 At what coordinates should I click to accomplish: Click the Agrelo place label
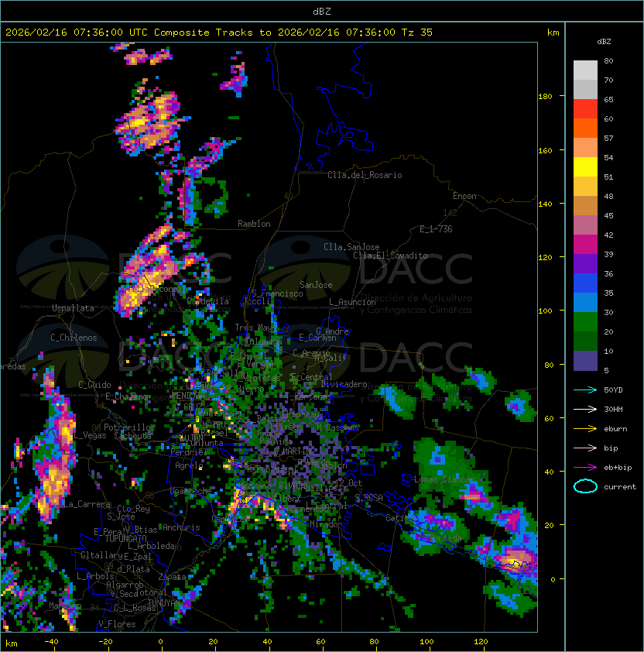189,465
